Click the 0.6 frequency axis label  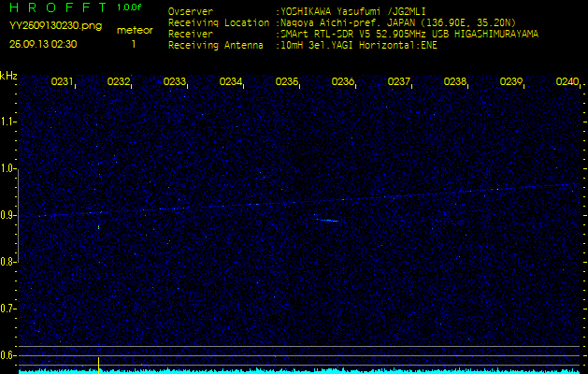(8, 355)
